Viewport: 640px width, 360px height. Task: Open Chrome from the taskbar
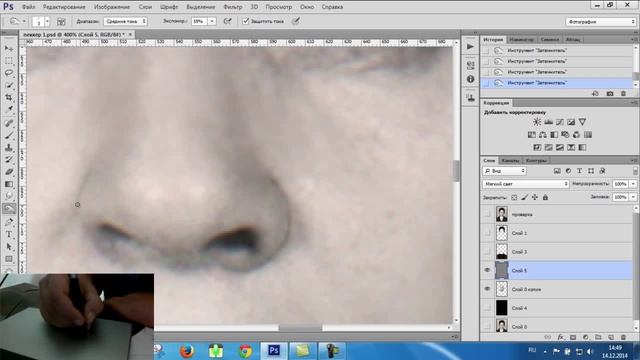click(x=245, y=351)
